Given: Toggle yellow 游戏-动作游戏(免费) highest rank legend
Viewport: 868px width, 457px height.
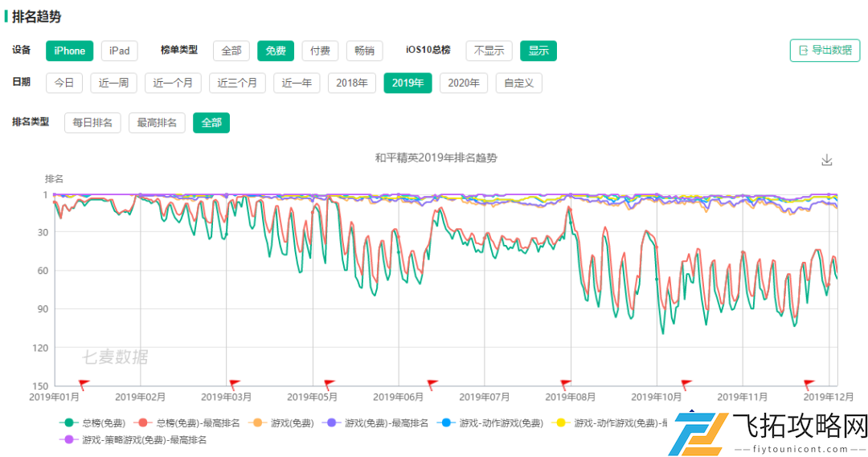Looking at the screenshot, I should 610,422.
